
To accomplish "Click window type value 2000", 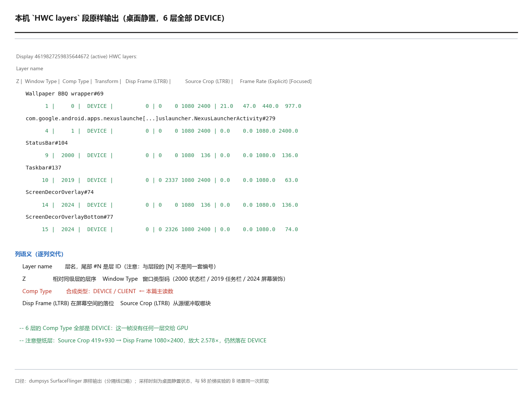I will click(68, 156).
